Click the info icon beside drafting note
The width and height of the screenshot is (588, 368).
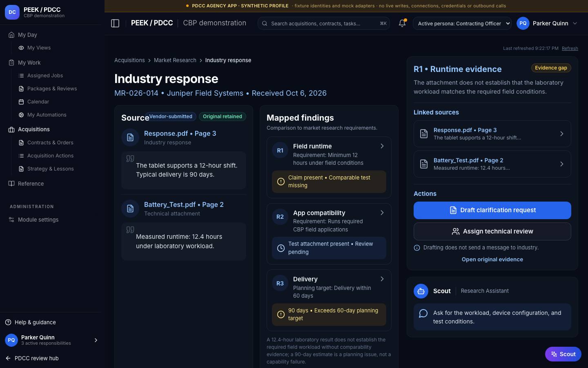[x=417, y=248]
